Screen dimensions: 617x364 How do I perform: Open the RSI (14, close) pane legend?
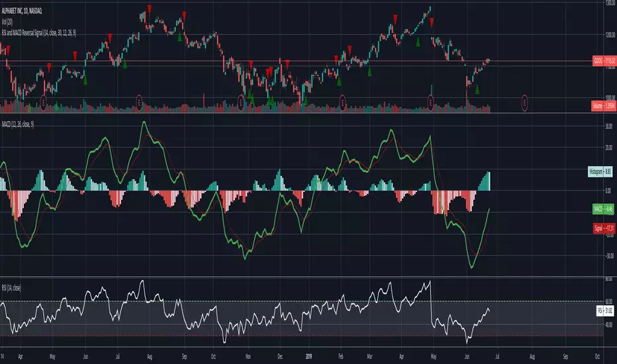click(x=11, y=288)
